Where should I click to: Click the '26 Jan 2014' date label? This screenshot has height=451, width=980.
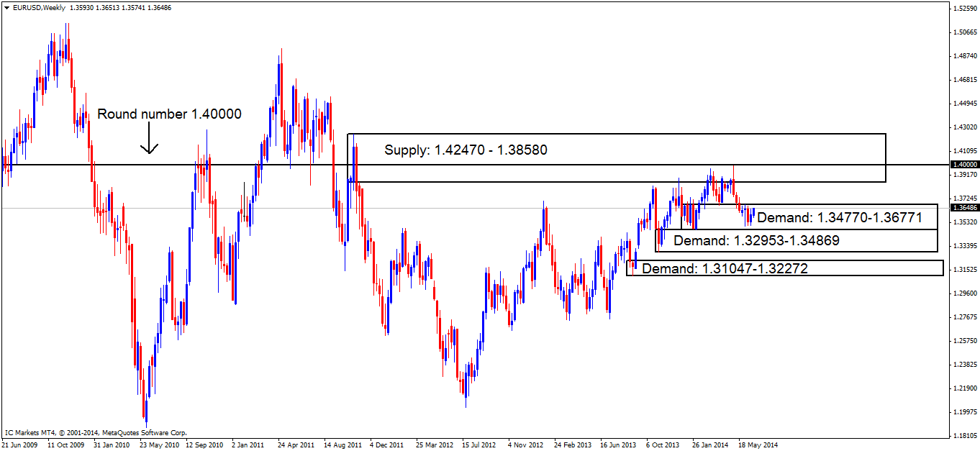tap(711, 445)
